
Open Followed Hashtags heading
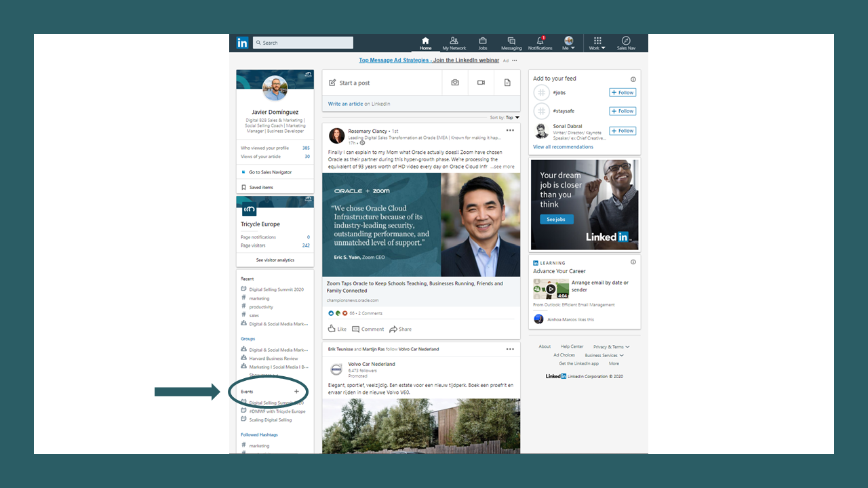(x=259, y=434)
